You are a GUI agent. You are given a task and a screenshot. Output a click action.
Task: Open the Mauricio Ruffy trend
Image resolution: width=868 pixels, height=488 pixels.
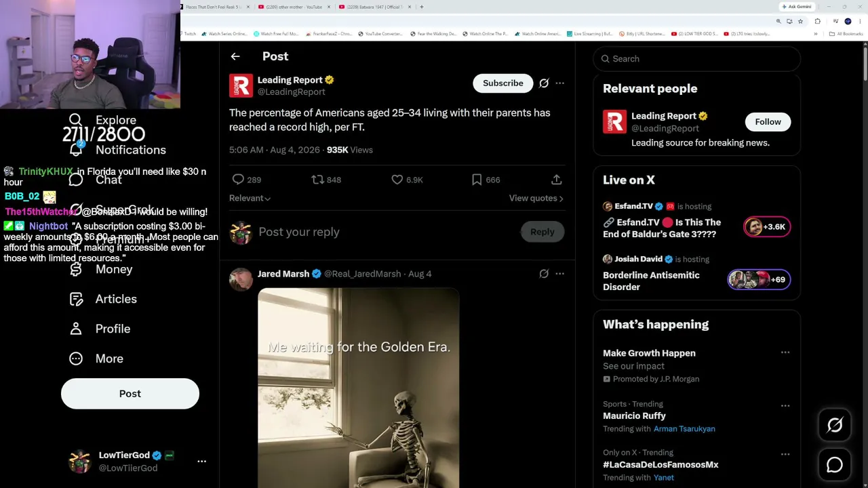[634, 415]
